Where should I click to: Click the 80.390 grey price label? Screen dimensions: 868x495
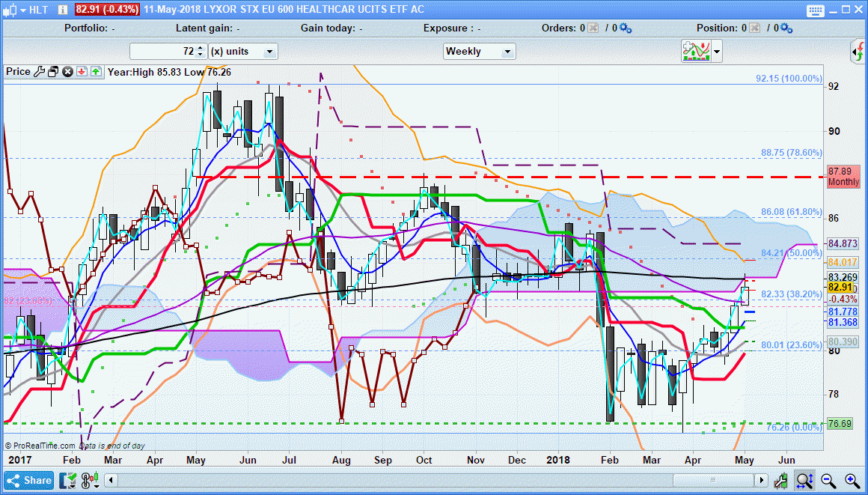pyautogui.click(x=843, y=341)
